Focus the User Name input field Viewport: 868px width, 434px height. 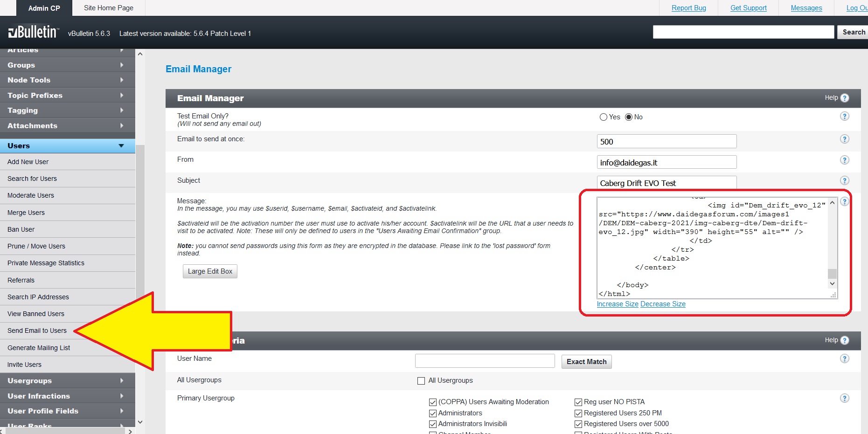pos(485,361)
